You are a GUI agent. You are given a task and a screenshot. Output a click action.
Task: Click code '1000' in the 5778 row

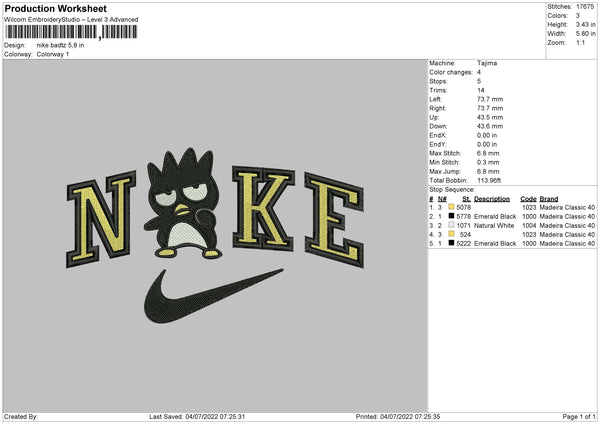(x=529, y=217)
